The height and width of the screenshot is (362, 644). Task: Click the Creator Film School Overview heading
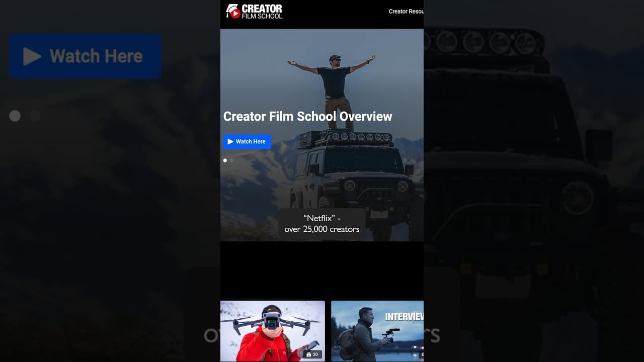click(307, 116)
